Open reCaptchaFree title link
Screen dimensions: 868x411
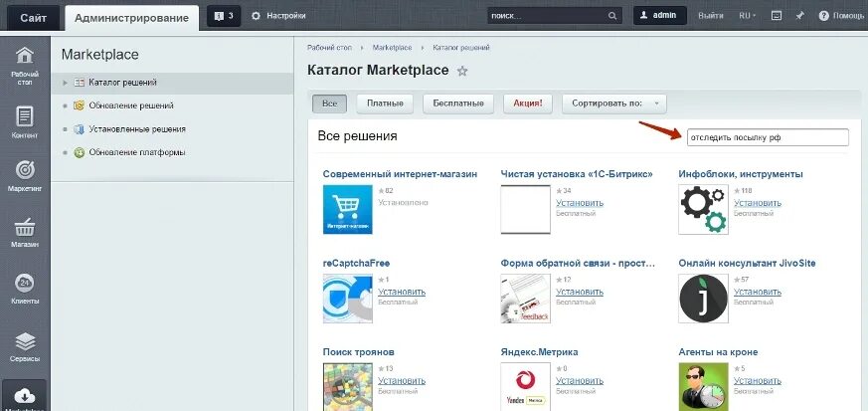(x=357, y=263)
